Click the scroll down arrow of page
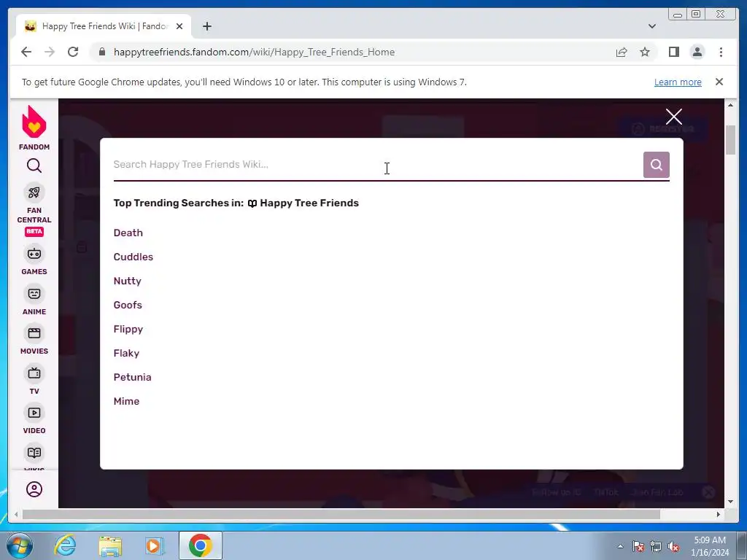Viewport: 747px width, 560px height. 730,502
